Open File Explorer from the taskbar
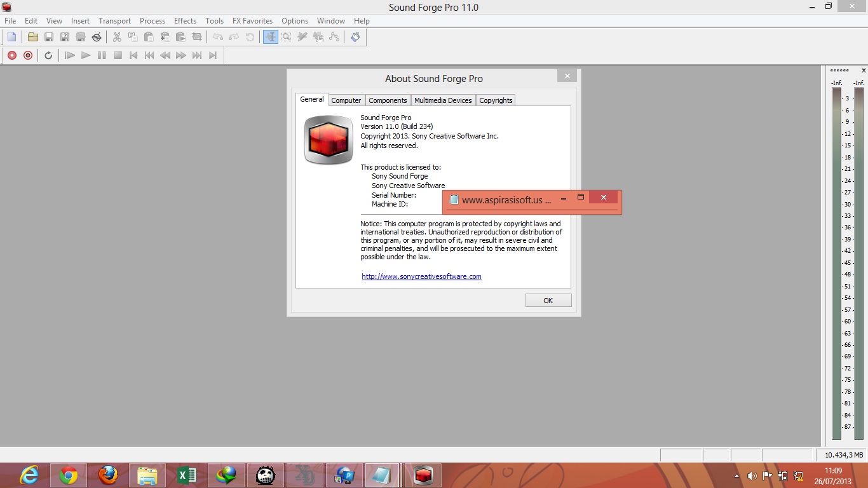The height and width of the screenshot is (488, 868). (x=147, y=475)
